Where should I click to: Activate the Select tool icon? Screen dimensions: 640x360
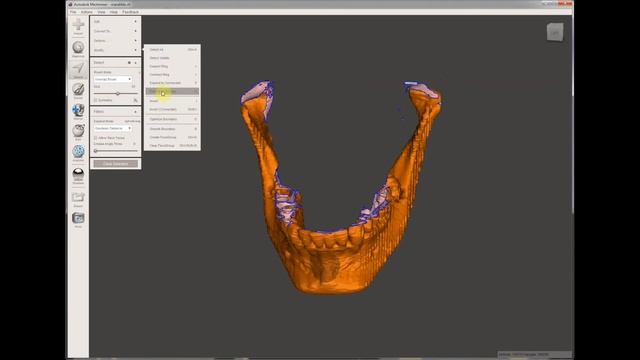pyautogui.click(x=78, y=69)
